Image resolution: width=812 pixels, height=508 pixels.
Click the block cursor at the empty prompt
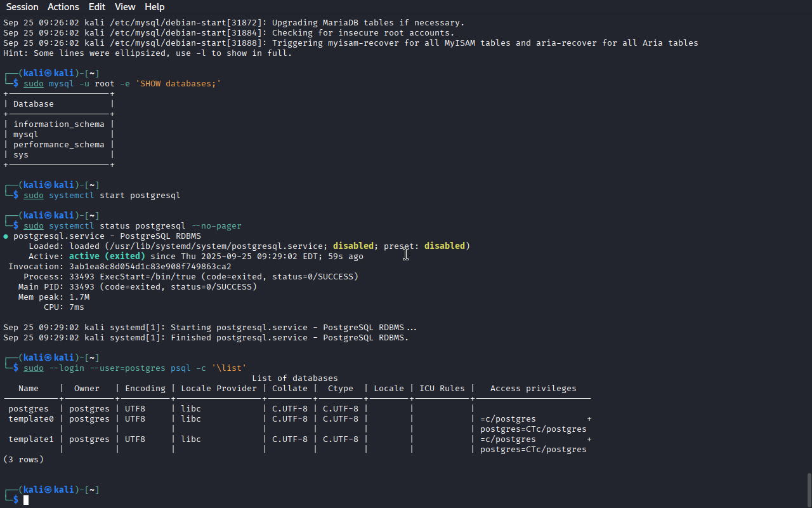pyautogui.click(x=26, y=500)
